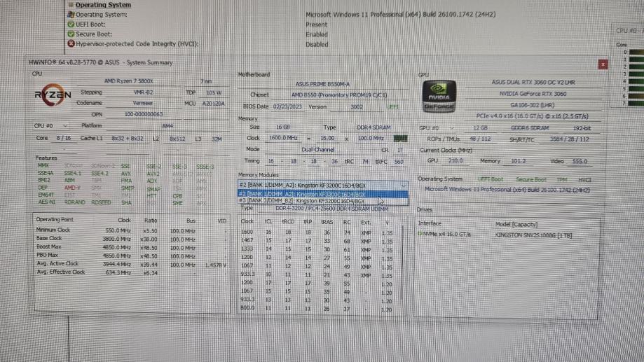This screenshot has height=362, width=644.
Task: Click the Base Clock value 3800.0 MHz
Action: [116, 239]
